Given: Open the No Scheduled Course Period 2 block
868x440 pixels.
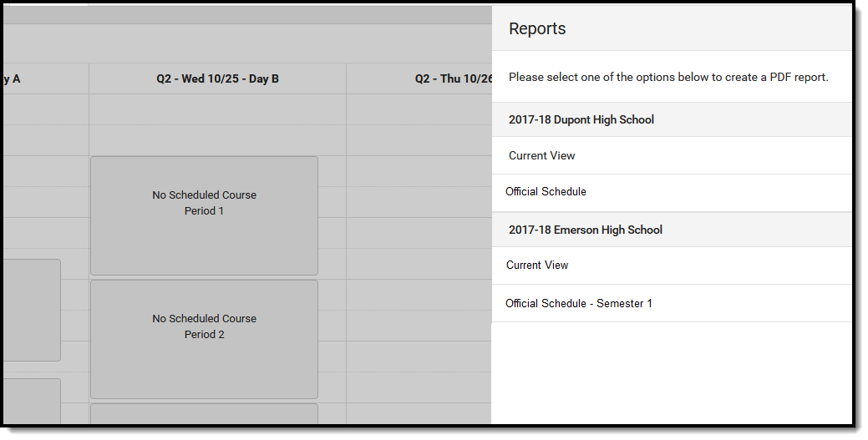Looking at the screenshot, I should [204, 339].
